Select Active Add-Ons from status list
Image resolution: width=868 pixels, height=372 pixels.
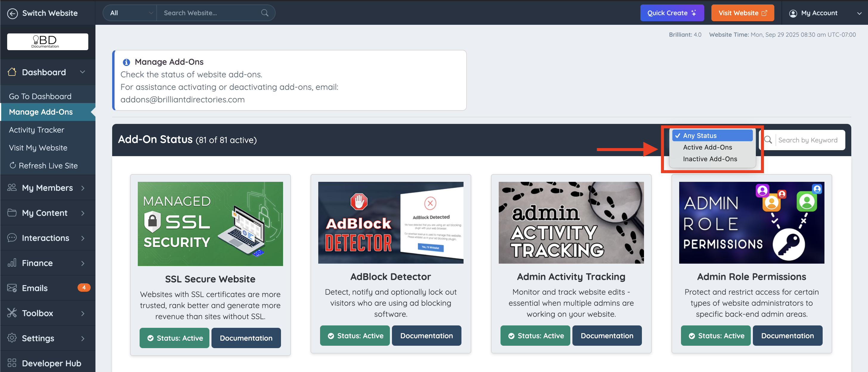tap(707, 147)
